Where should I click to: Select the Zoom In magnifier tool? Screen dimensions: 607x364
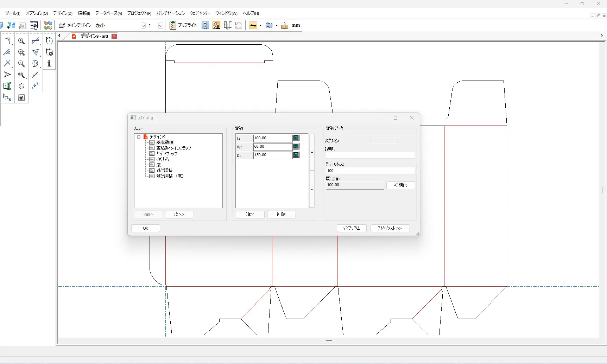tap(21, 41)
